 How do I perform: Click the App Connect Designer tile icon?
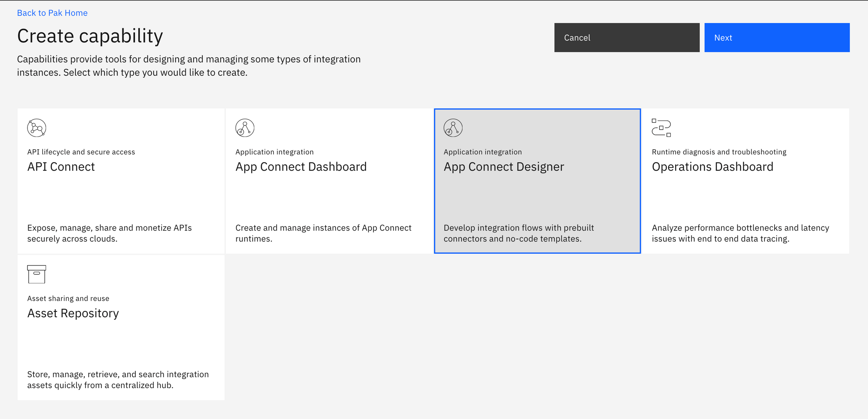click(x=453, y=128)
